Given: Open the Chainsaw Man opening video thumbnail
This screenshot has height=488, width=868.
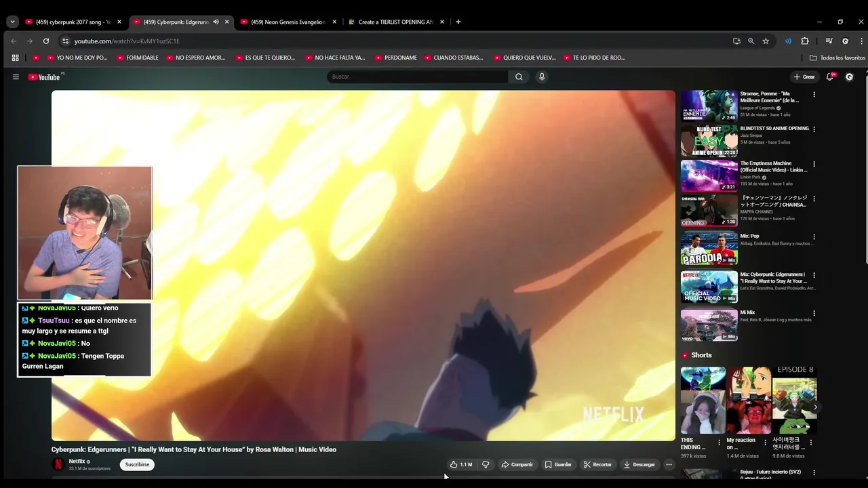Looking at the screenshot, I should [x=709, y=210].
